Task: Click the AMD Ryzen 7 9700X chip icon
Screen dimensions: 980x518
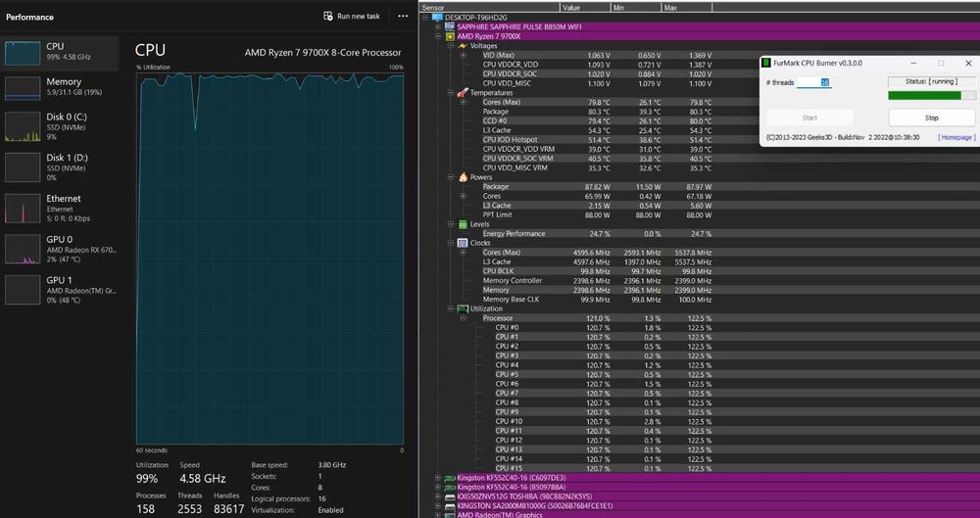Action: (x=450, y=37)
